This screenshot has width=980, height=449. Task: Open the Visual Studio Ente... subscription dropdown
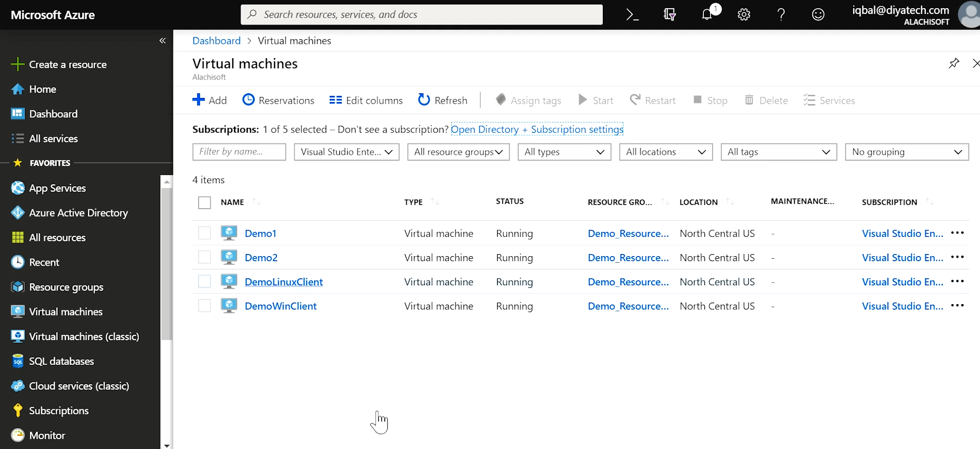point(347,152)
